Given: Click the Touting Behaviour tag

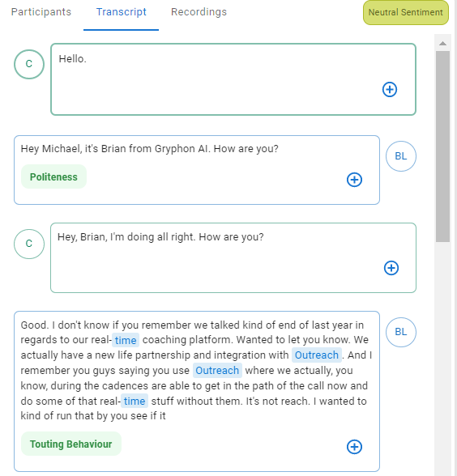Looking at the screenshot, I should click(x=70, y=444).
